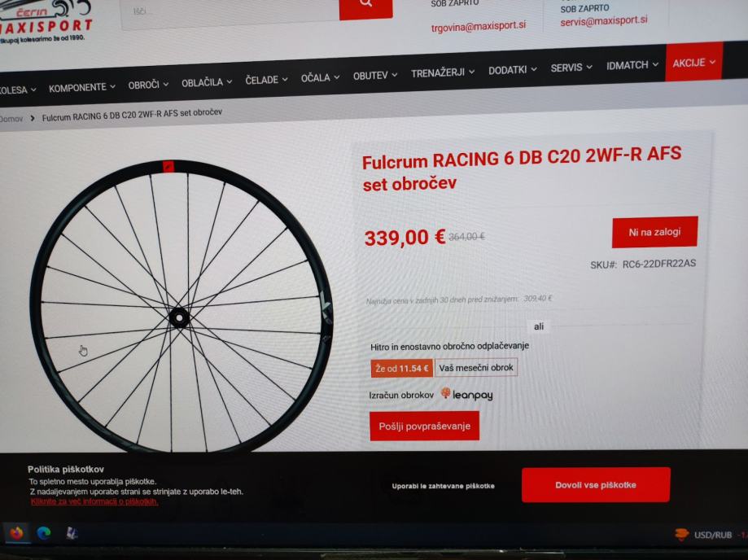Screen dimensions: 748x560
Task: Click the Pošlji povpraševanje button
Action: (425, 426)
